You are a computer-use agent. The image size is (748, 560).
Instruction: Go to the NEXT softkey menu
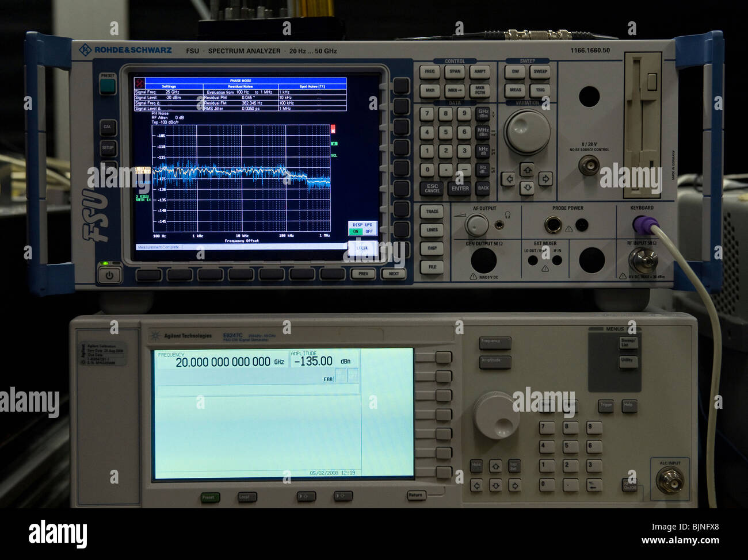[x=394, y=274]
